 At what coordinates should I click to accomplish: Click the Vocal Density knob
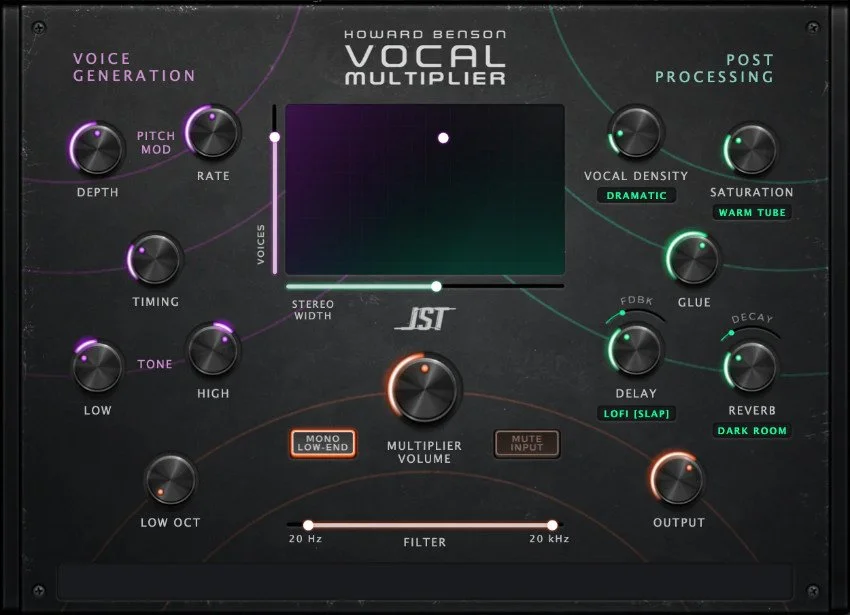pyautogui.click(x=635, y=132)
